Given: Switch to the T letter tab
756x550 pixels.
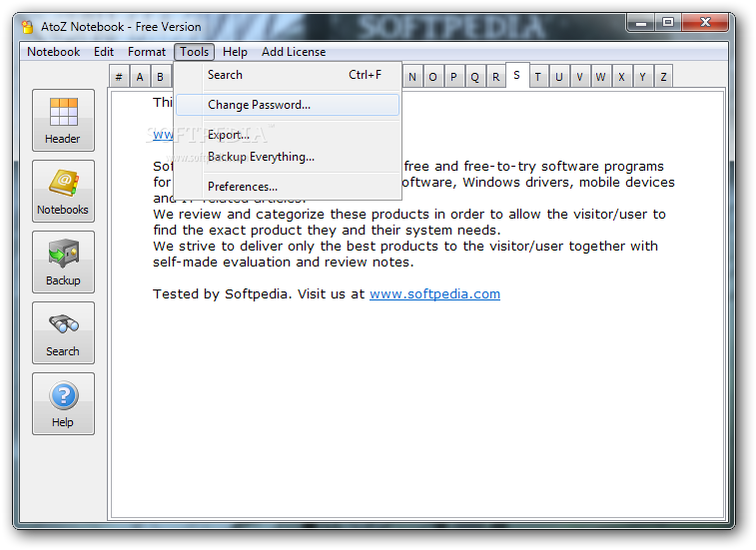Looking at the screenshot, I should (x=538, y=77).
